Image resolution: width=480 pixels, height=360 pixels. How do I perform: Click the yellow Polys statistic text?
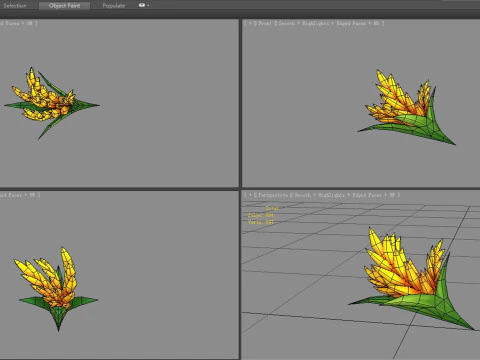click(x=261, y=215)
